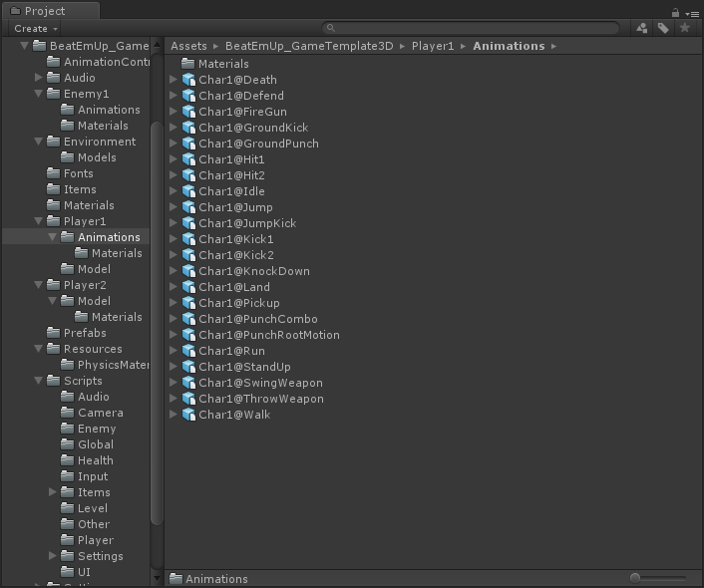This screenshot has height=588, width=704.
Task: Expand the Char1@Hit1 asset arrow
Action: pyautogui.click(x=174, y=159)
